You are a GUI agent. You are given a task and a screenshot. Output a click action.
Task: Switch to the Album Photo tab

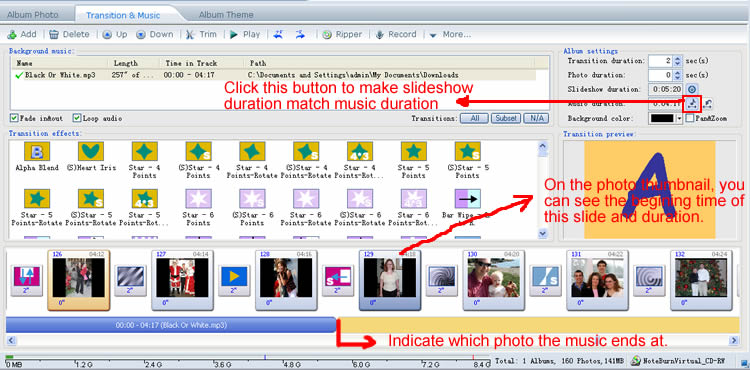point(33,15)
